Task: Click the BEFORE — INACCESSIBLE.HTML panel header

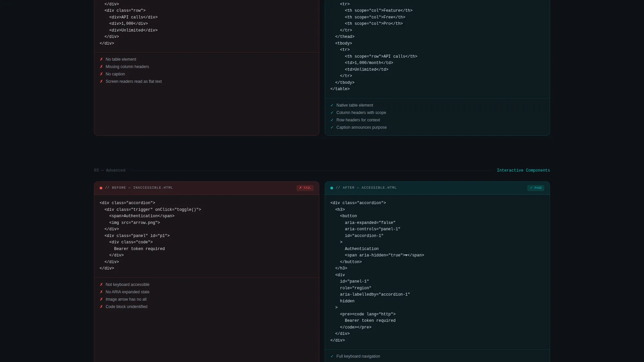Action: pyautogui.click(x=207, y=188)
